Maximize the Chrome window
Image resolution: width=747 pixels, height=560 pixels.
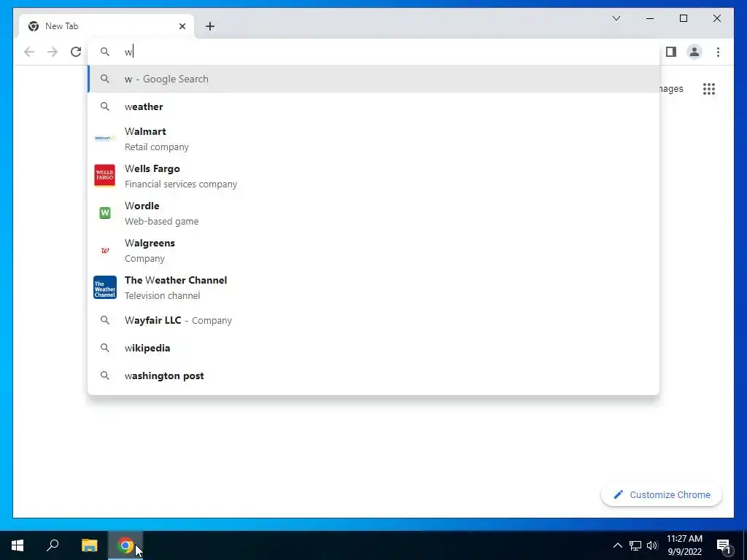pos(684,18)
